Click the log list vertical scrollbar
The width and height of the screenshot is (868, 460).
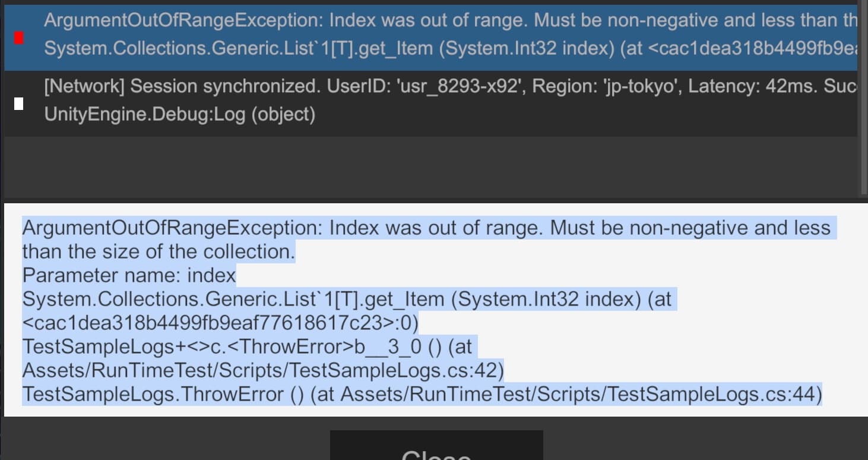point(864,95)
